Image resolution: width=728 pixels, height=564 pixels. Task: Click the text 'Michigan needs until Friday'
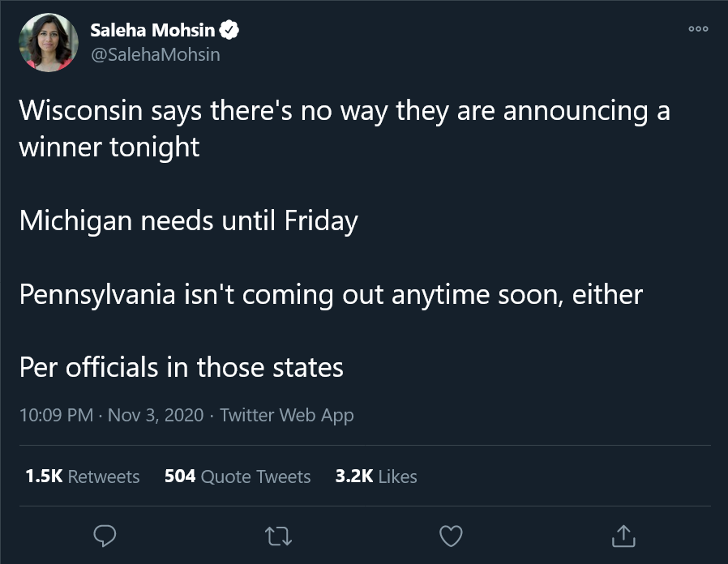[188, 220]
